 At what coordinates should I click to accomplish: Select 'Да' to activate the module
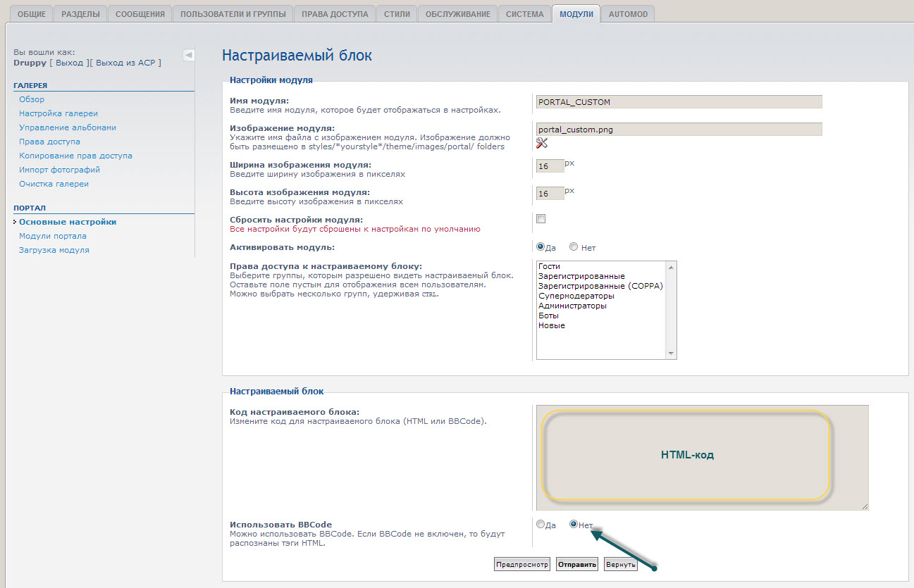[541, 247]
